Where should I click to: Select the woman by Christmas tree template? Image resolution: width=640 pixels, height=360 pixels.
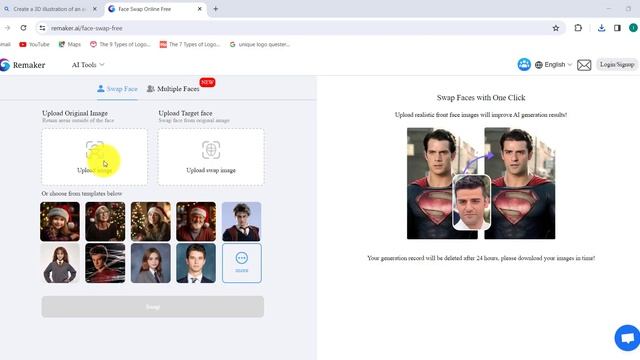[x=151, y=222]
